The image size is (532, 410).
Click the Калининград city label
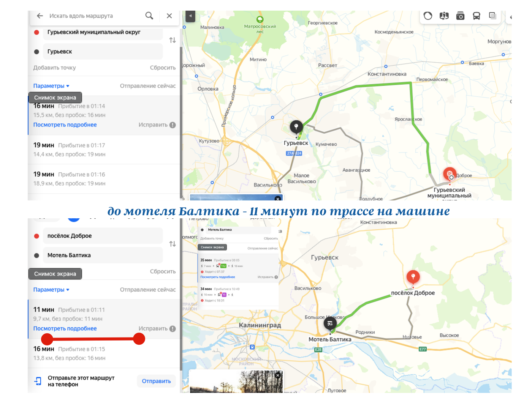(260, 325)
